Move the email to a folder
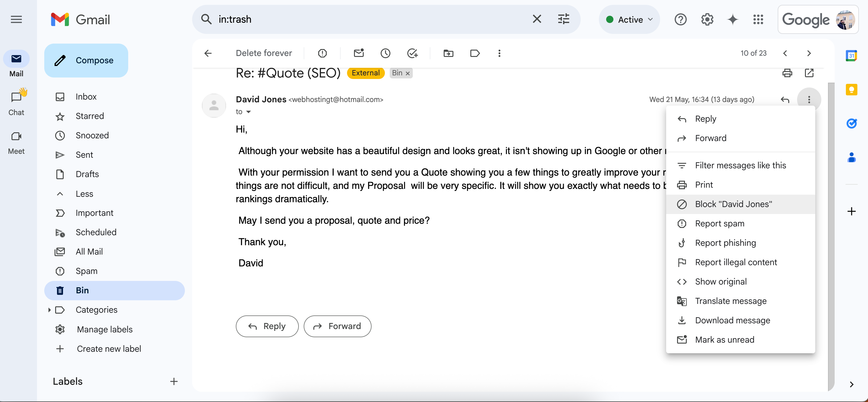This screenshot has height=402, width=868. 448,53
